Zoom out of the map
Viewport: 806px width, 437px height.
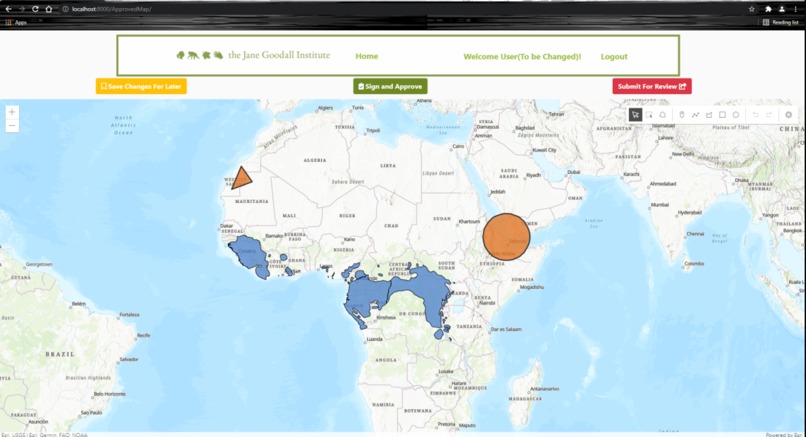point(12,125)
